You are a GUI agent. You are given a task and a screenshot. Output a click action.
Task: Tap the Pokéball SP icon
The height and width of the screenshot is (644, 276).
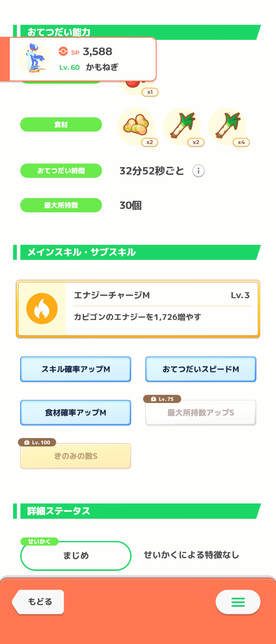[63, 51]
